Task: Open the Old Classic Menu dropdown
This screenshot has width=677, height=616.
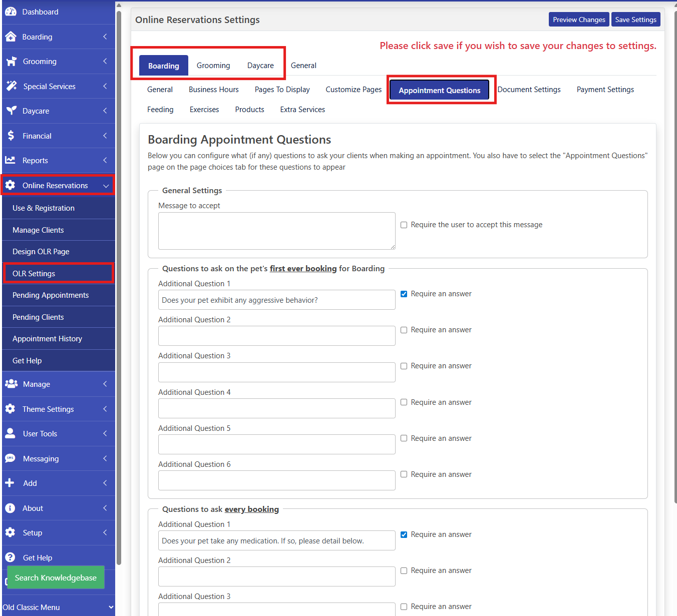Action: [x=59, y=607]
